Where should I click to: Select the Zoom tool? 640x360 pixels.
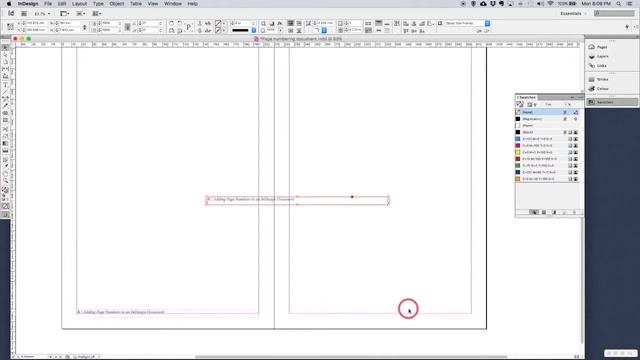pos(5,181)
